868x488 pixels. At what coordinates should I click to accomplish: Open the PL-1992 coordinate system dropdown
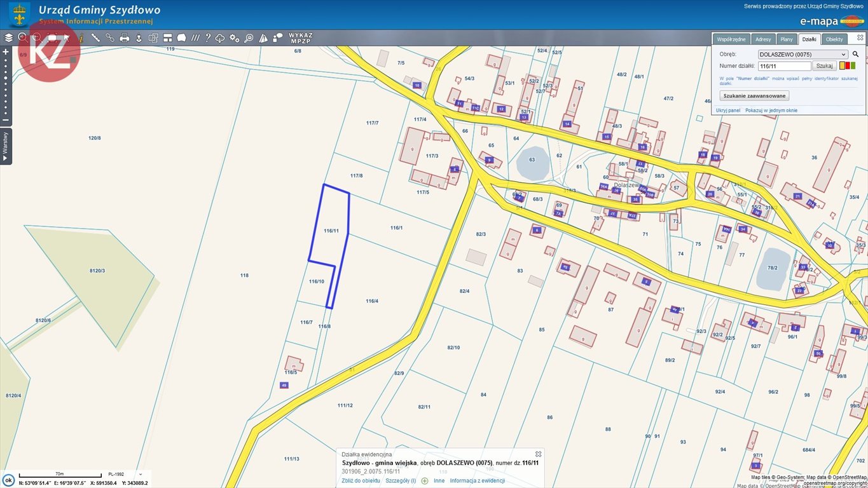tap(125, 474)
